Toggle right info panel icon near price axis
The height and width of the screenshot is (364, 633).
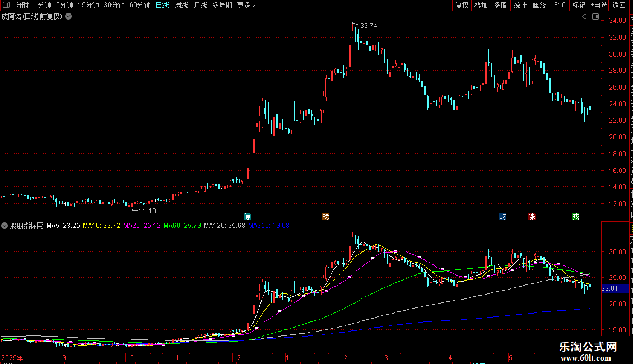pyautogui.click(x=595, y=17)
